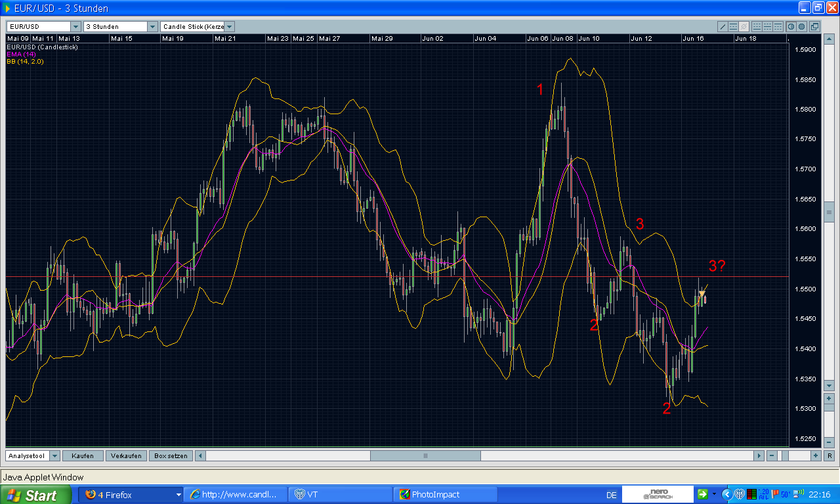Click the parallel channel lines tool
Viewport: 840px width, 504px height.
733,27
